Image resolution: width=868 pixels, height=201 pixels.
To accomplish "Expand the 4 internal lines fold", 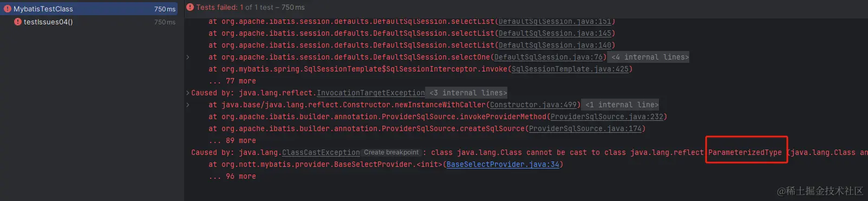I will pos(650,57).
